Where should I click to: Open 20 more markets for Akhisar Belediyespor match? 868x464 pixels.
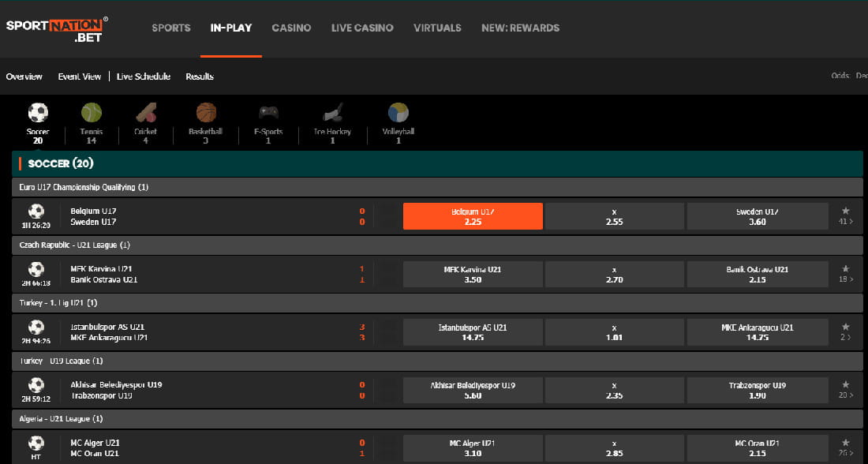(846, 395)
